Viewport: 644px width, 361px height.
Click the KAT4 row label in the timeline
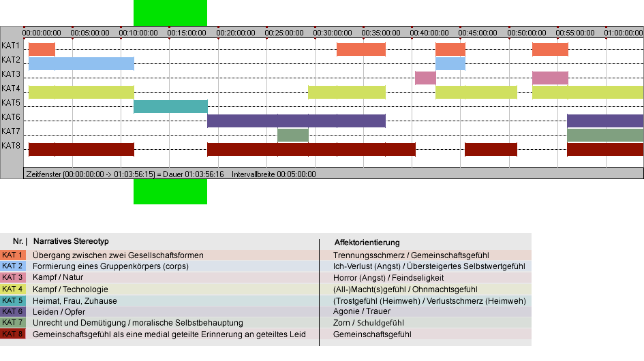point(11,89)
